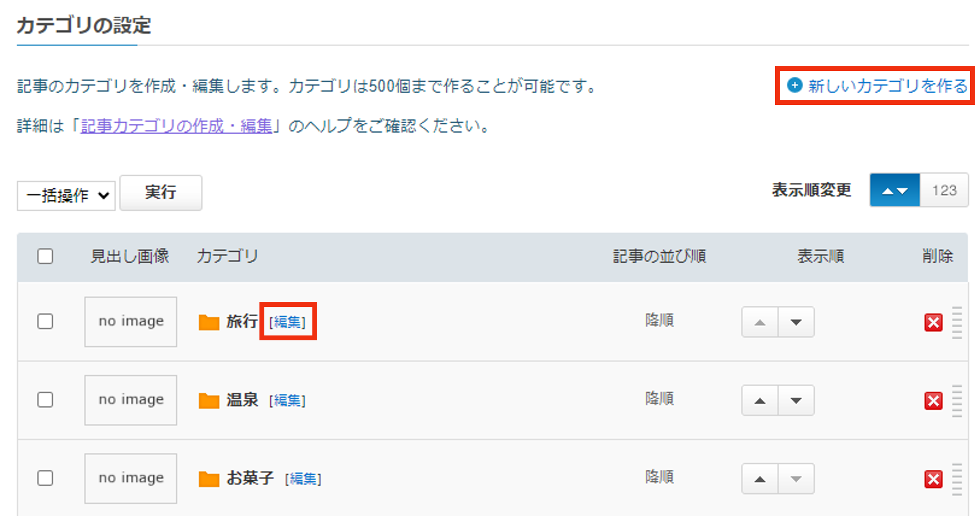Delete the 旅行 category with red X
Image resolution: width=980 pixels, height=516 pixels.
pos(933,322)
